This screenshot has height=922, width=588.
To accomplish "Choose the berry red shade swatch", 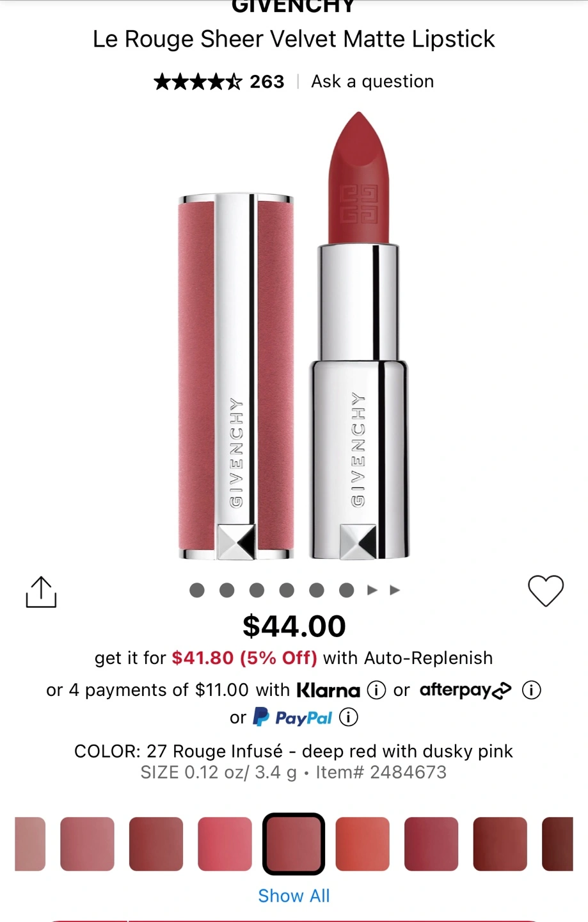I will [x=431, y=844].
